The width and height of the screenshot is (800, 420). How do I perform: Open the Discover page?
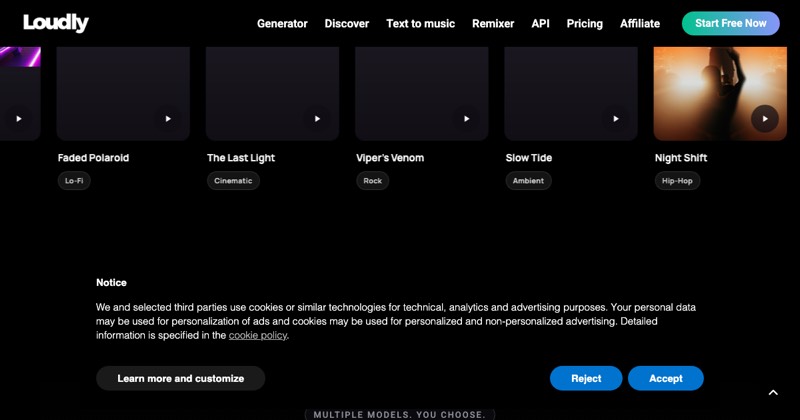coord(347,23)
